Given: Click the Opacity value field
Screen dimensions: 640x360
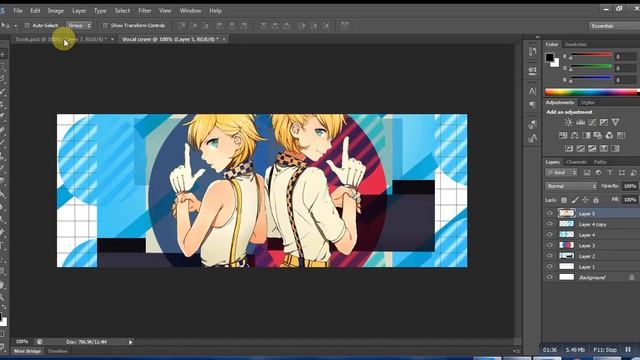Looking at the screenshot, I should [x=630, y=186].
